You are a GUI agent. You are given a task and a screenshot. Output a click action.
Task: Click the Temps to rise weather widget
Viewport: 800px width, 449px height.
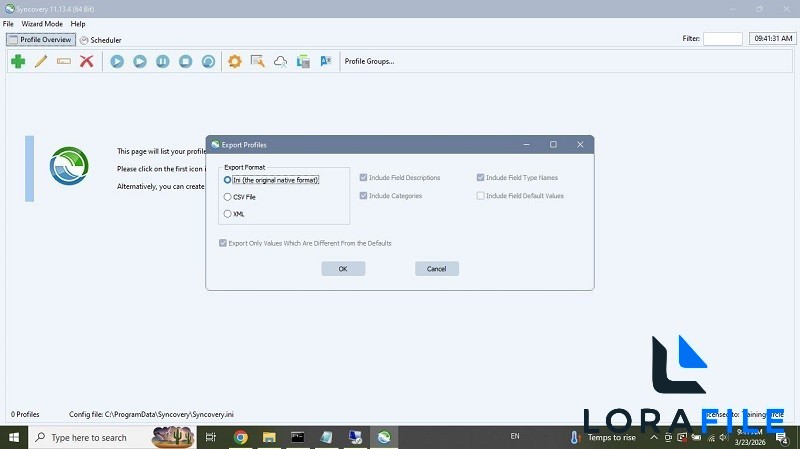point(603,437)
